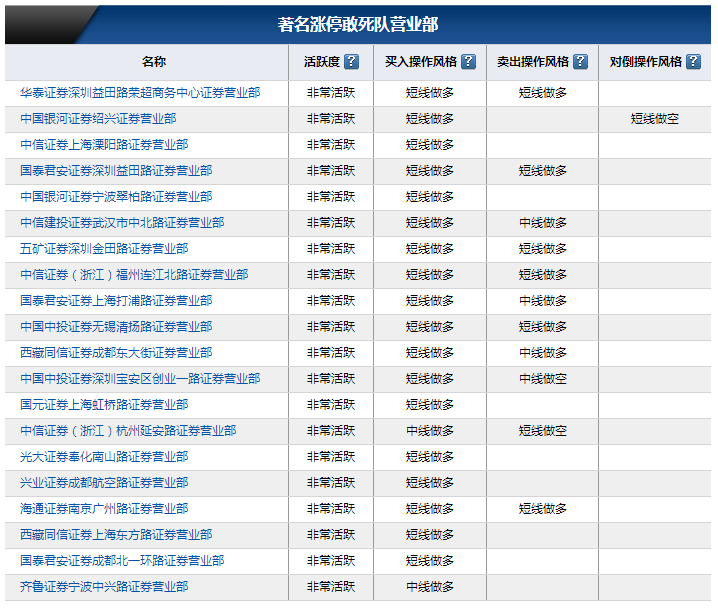Open 中国中投证券无锡清扬路证券营业部 link
The height and width of the screenshot is (610, 718).
[116, 327]
